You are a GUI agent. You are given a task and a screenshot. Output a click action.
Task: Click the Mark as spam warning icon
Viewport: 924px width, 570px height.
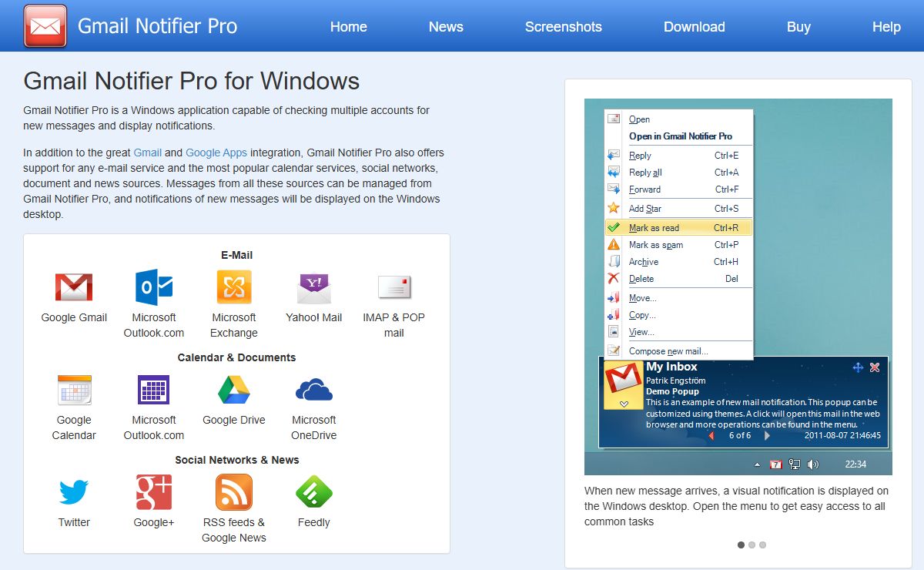pos(614,244)
